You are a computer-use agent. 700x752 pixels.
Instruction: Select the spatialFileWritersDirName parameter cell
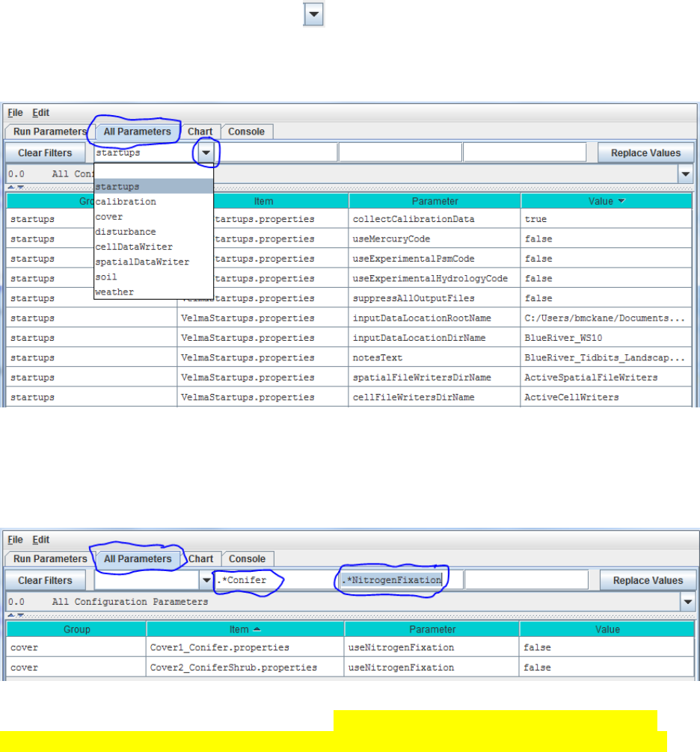pyautogui.click(x=435, y=377)
